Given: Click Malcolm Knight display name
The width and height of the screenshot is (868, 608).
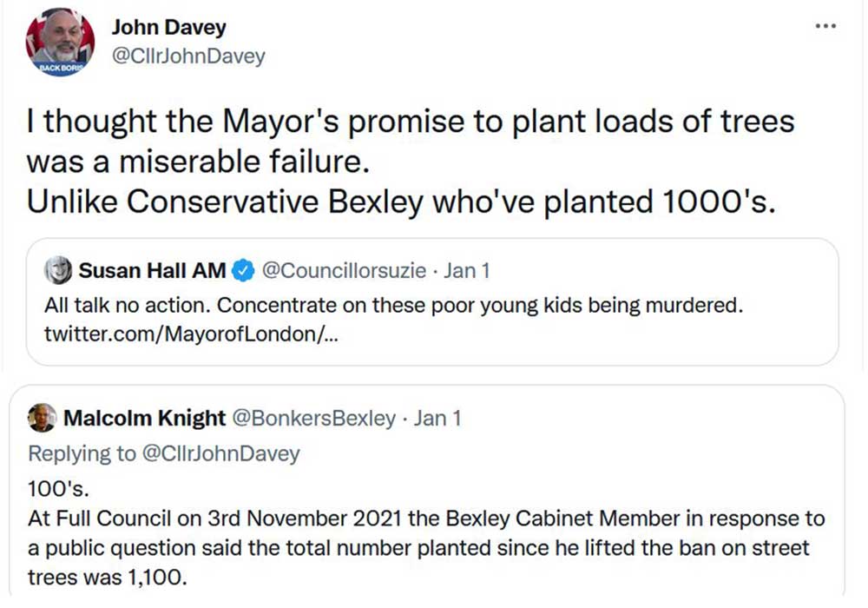Looking at the screenshot, I should 144,419.
